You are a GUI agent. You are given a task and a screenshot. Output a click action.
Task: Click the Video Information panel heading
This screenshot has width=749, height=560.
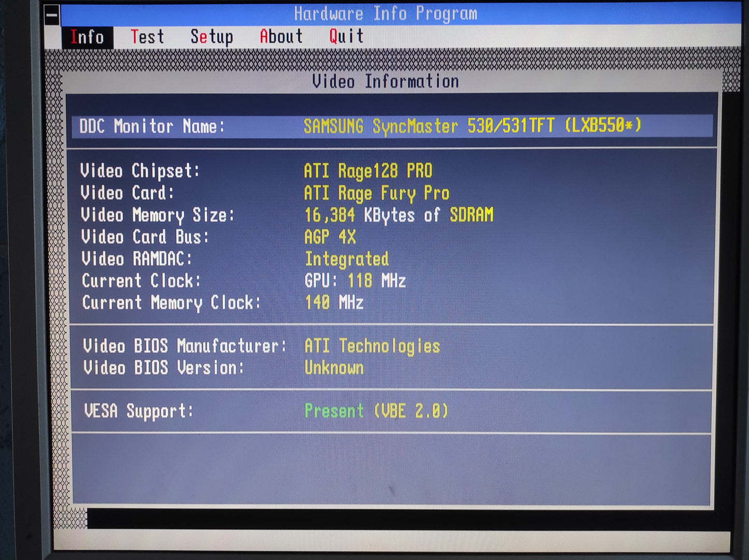(x=385, y=81)
